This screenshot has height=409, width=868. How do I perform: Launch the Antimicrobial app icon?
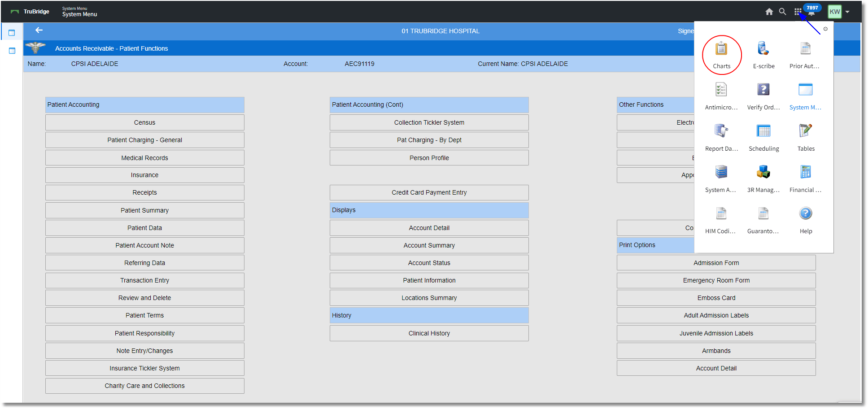(721, 90)
